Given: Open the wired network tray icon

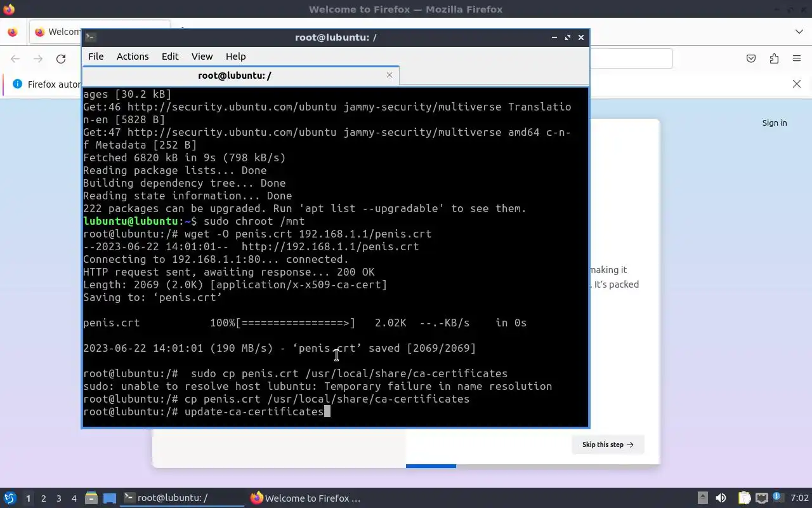Looking at the screenshot, I should pos(762,498).
